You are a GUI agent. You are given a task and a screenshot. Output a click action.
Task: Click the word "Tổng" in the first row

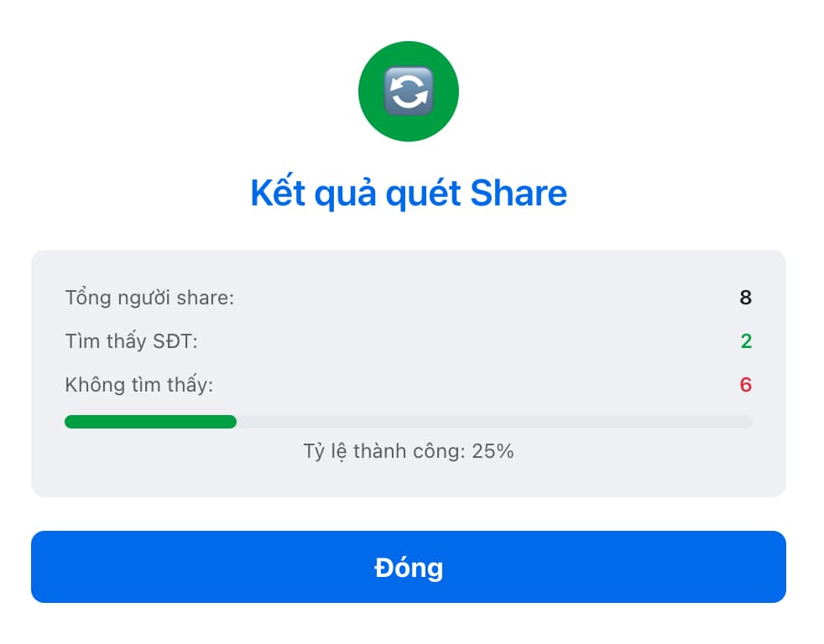pyautogui.click(x=85, y=298)
